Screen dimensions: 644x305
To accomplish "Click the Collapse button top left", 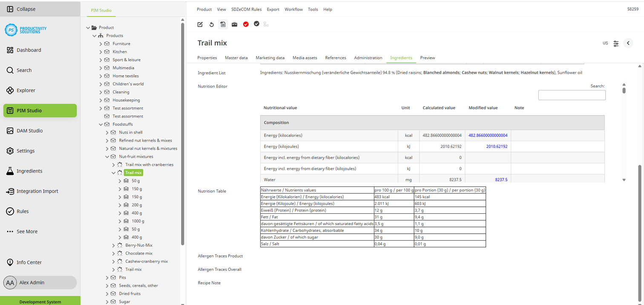I will point(23,9).
